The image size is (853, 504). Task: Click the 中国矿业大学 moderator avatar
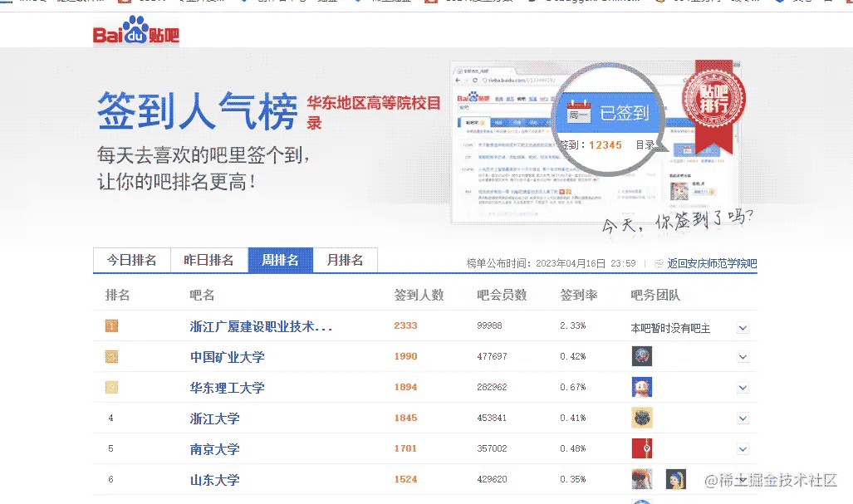642,356
